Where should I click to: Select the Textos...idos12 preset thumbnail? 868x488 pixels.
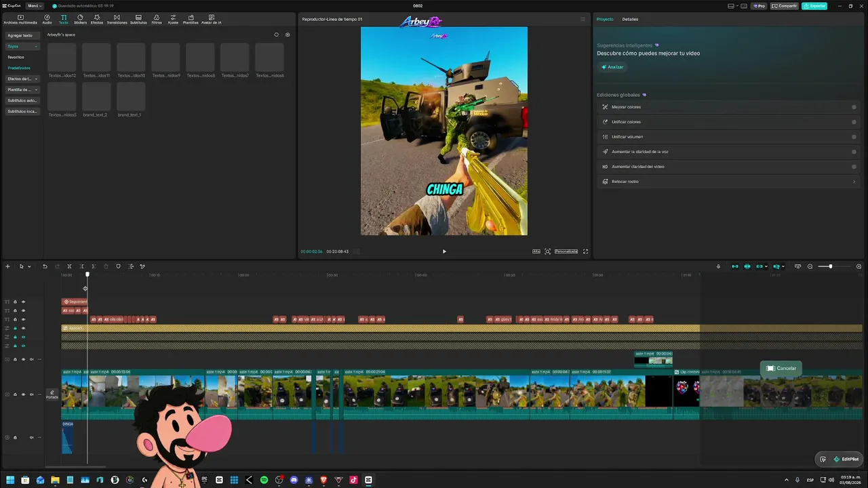click(x=62, y=57)
